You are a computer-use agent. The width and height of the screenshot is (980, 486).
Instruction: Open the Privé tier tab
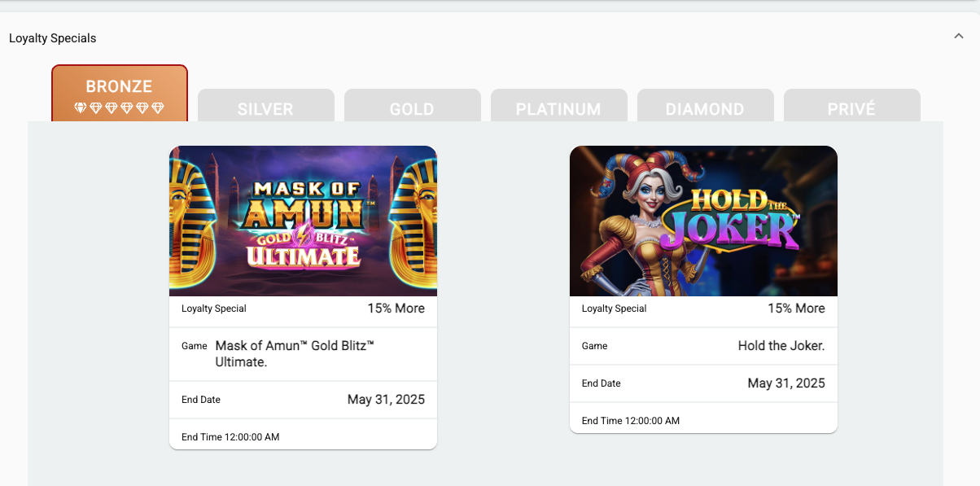coord(851,106)
